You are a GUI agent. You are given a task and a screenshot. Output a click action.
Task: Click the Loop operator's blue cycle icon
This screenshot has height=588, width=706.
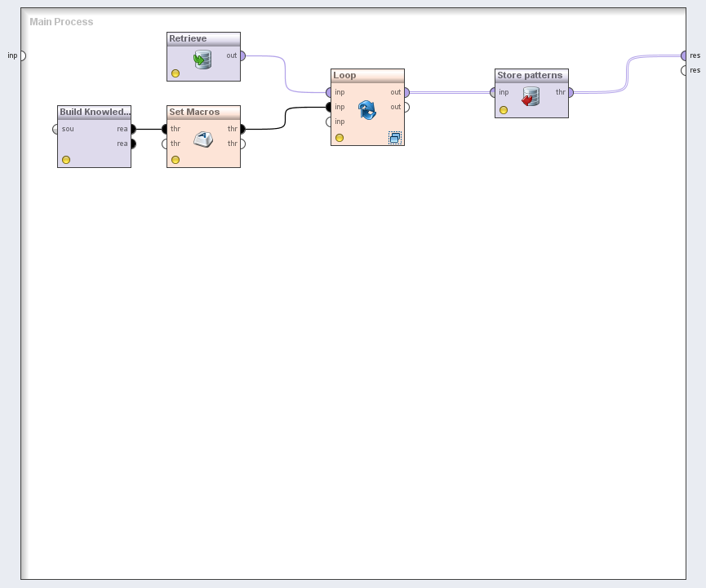coord(367,110)
